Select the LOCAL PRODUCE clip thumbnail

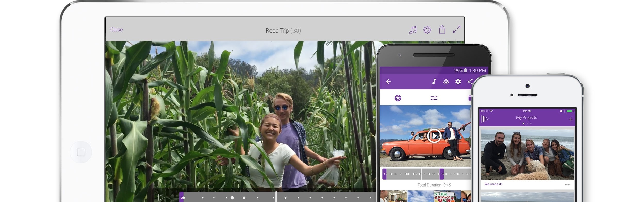[x=447, y=196]
